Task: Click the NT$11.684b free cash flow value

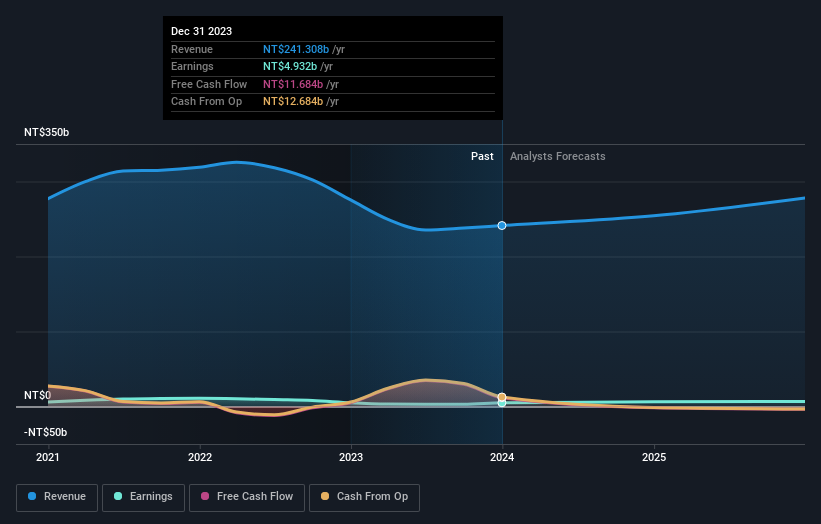Action: [293, 84]
